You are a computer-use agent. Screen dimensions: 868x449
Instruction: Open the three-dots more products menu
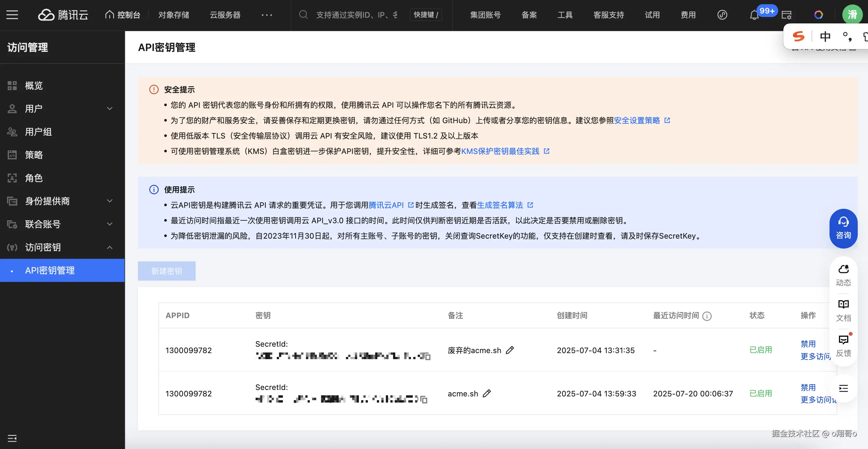tap(267, 15)
